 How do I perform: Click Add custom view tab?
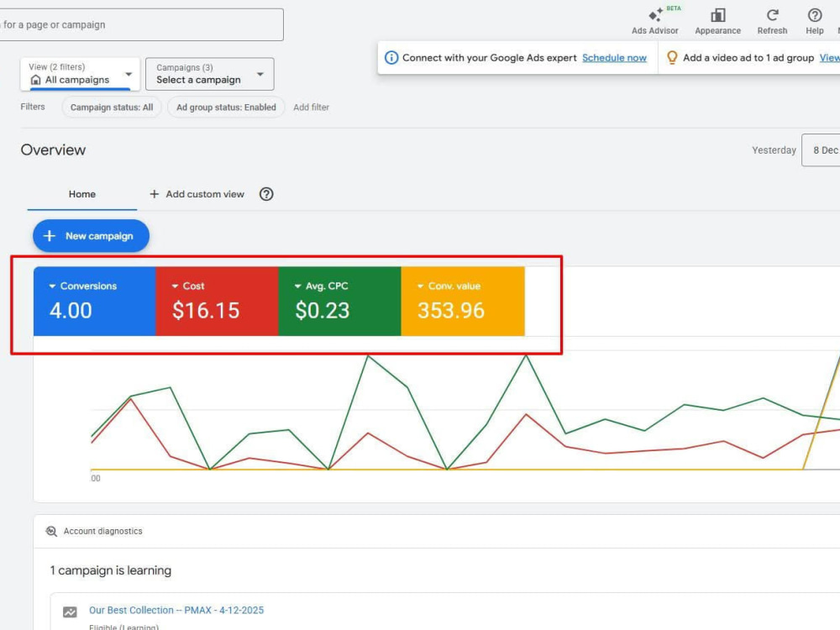point(197,194)
